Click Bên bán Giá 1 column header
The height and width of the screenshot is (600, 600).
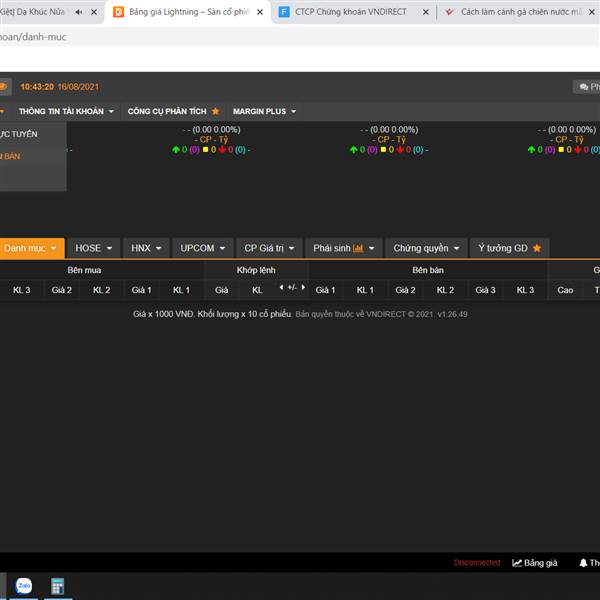[x=325, y=290]
